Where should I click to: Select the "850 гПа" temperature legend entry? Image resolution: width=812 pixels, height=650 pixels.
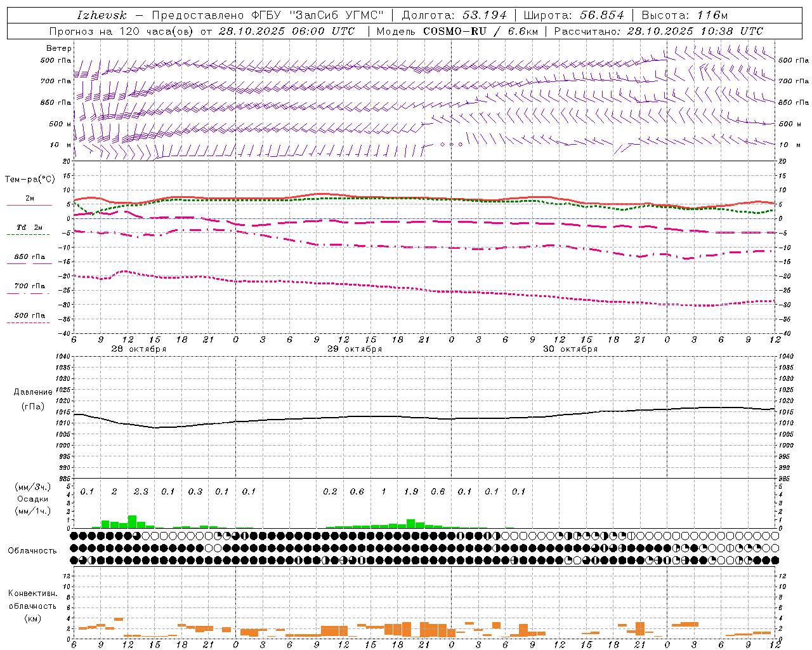pos(30,257)
